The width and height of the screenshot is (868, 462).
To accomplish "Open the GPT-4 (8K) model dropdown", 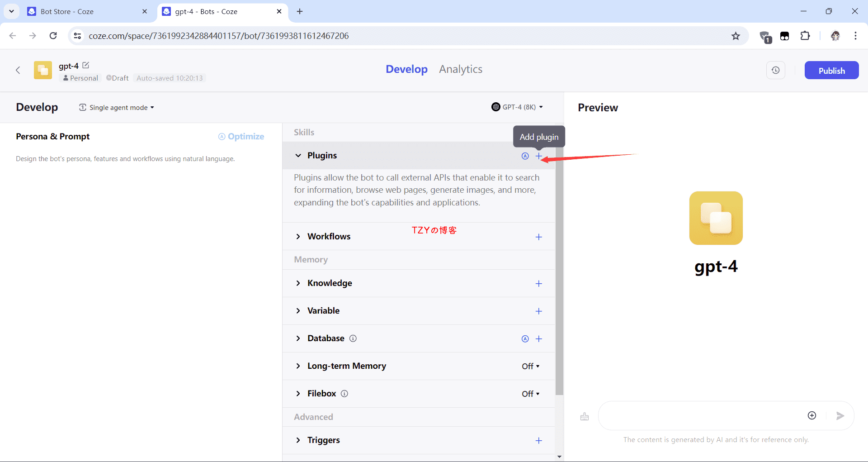I will pyautogui.click(x=517, y=107).
